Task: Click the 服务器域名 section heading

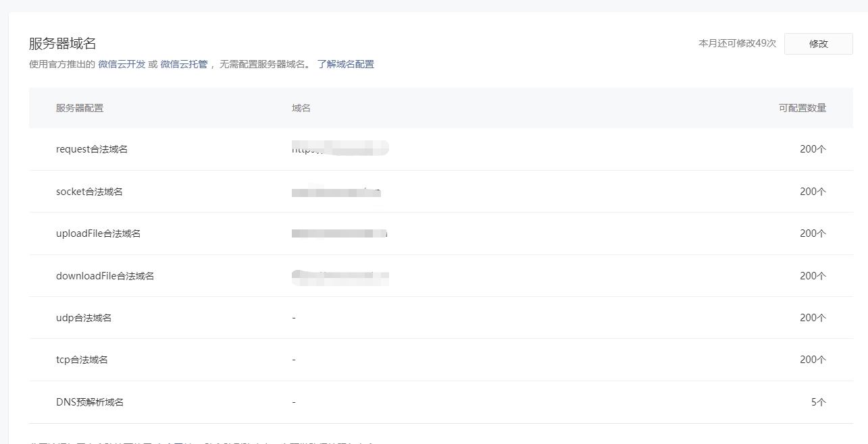Action: click(x=63, y=44)
